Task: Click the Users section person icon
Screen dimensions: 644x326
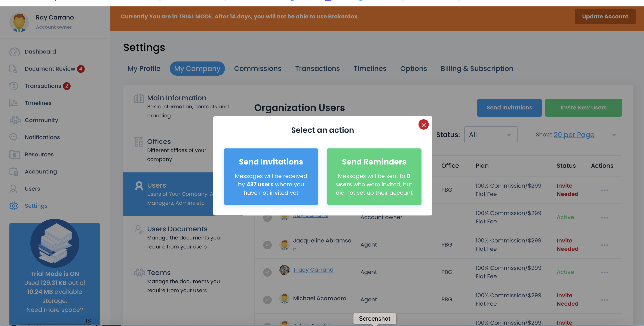Action: (x=139, y=186)
